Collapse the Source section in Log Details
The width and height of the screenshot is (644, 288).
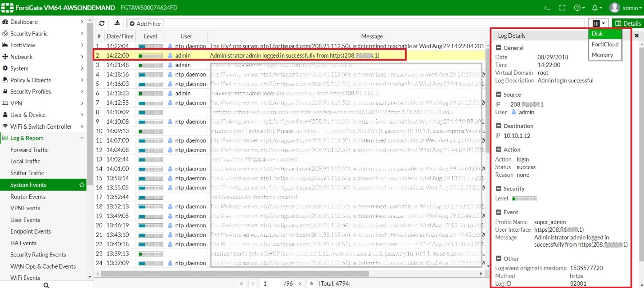tap(498, 94)
